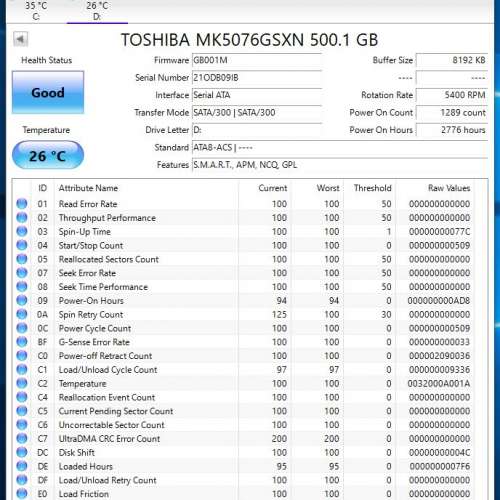Select the Spin-Up Time attribute name
The height and width of the screenshot is (500, 500).
85,231
